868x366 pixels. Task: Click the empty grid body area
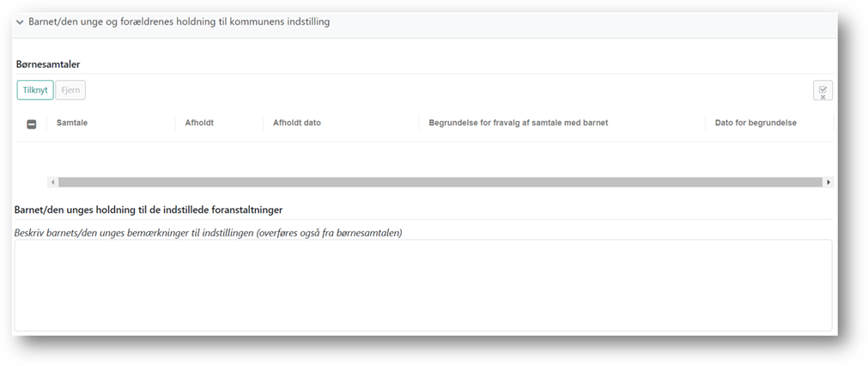tap(429, 157)
